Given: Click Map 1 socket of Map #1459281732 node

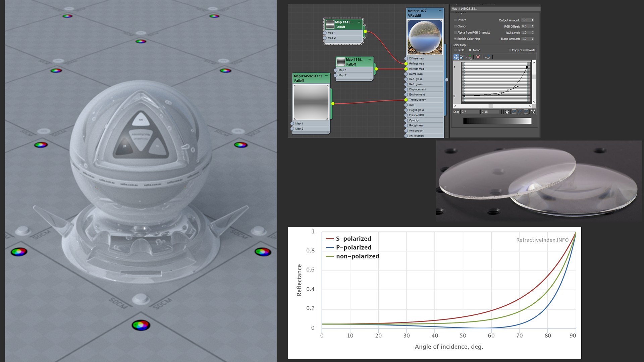Looking at the screenshot, I should 292,124.
